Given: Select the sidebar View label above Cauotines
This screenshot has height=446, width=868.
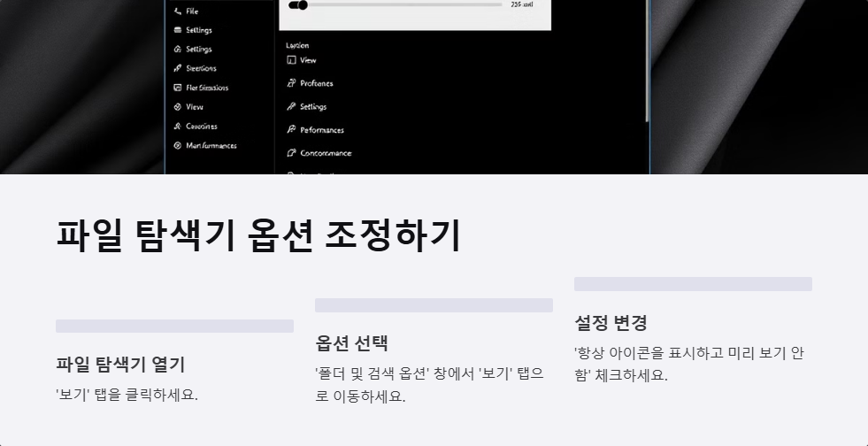Looking at the screenshot, I should pyautogui.click(x=195, y=107).
